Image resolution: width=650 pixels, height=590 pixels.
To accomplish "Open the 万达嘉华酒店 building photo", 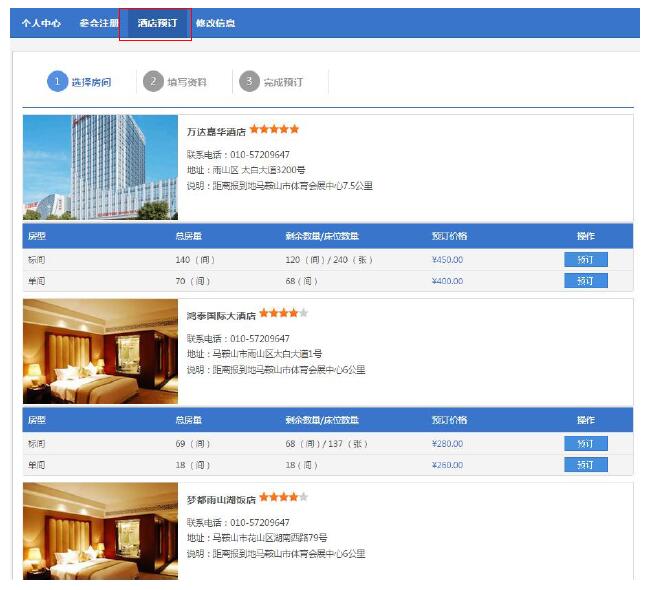I will (x=100, y=167).
